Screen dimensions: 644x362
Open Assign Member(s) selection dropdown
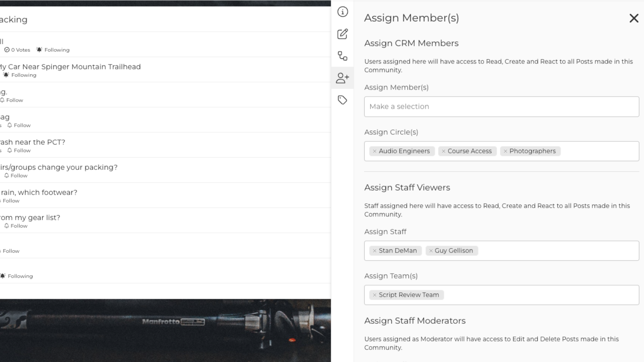501,107
